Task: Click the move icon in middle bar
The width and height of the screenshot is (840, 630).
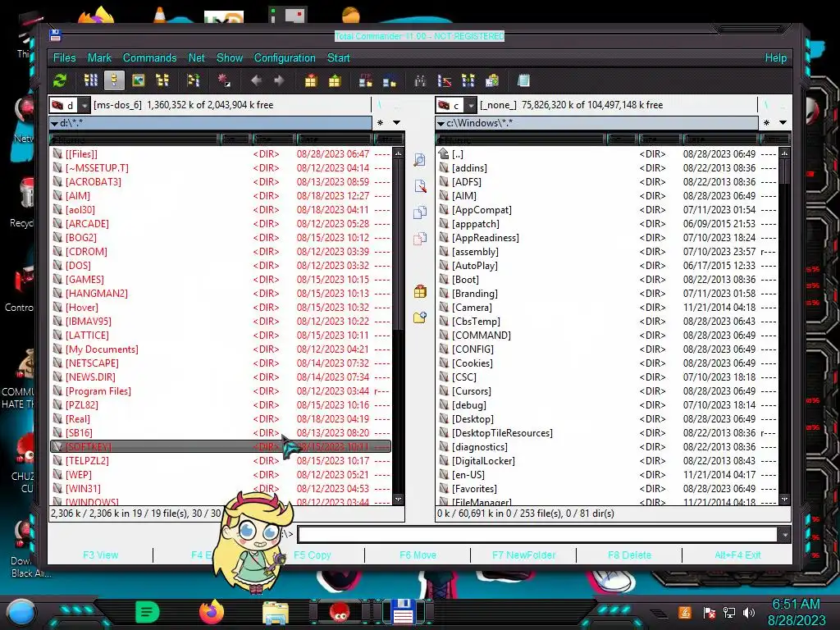Action: 420,239
